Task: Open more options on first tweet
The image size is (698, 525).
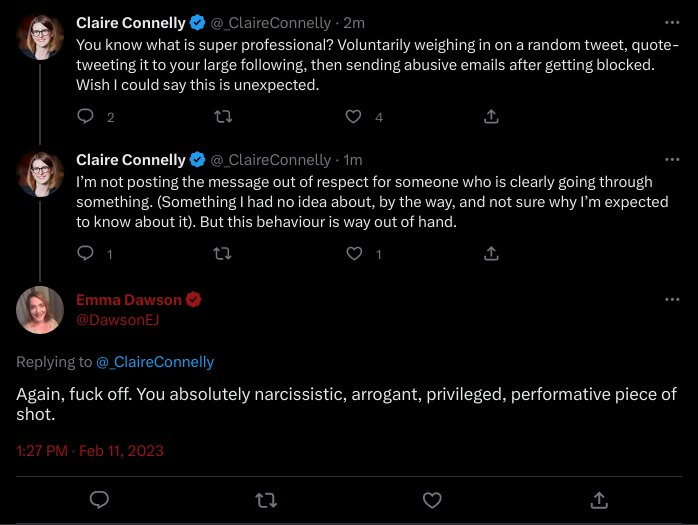Action: tap(672, 22)
